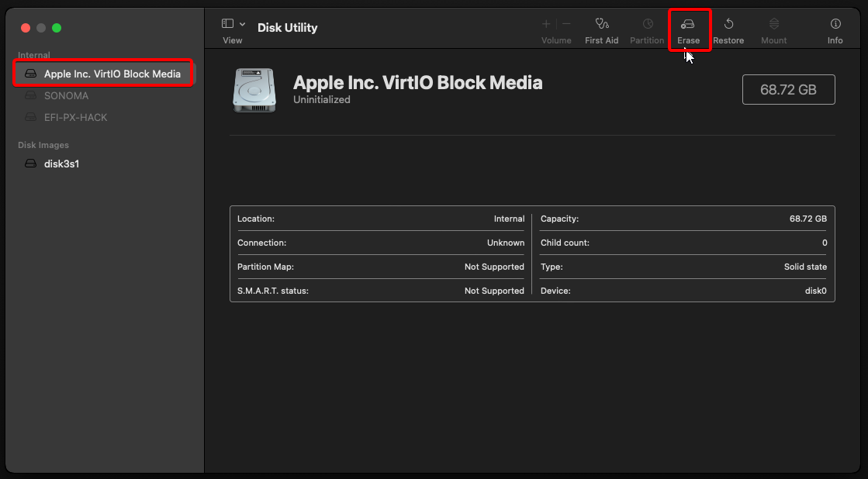The image size is (868, 479).
Task: Click the Apple Inc. VirtIO Block Media heading
Action: 417,82
